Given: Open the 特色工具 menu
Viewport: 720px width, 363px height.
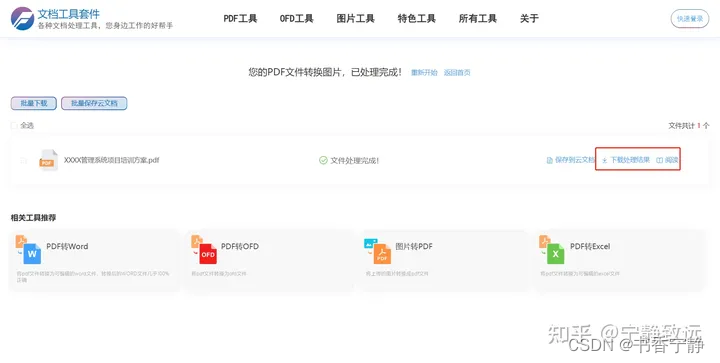Looking at the screenshot, I should (416, 19).
